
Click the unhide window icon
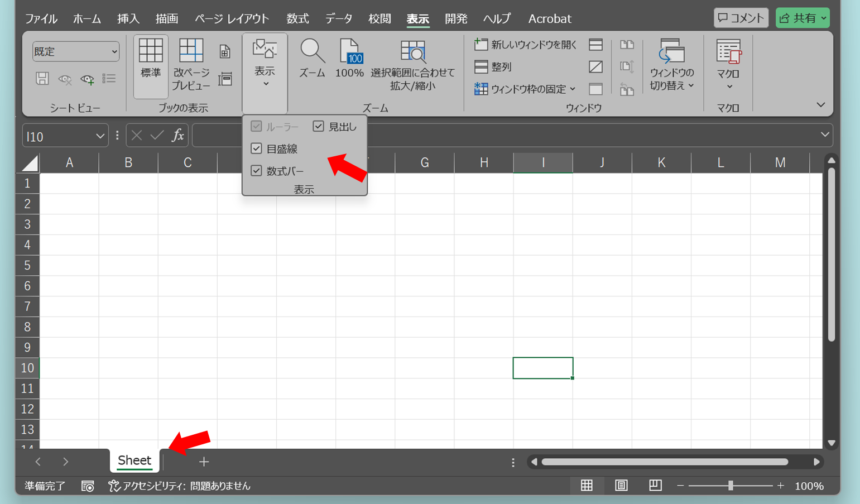click(x=595, y=89)
